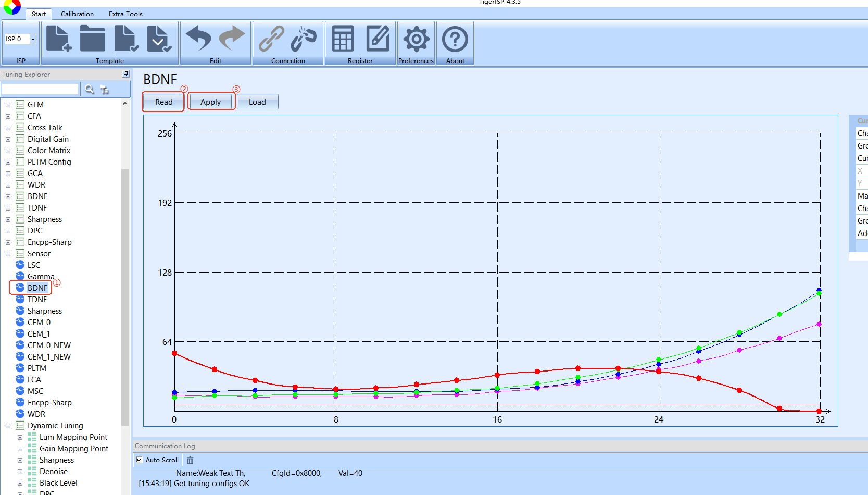Clear communication log with trash icon
868x495 pixels.
[190, 460]
